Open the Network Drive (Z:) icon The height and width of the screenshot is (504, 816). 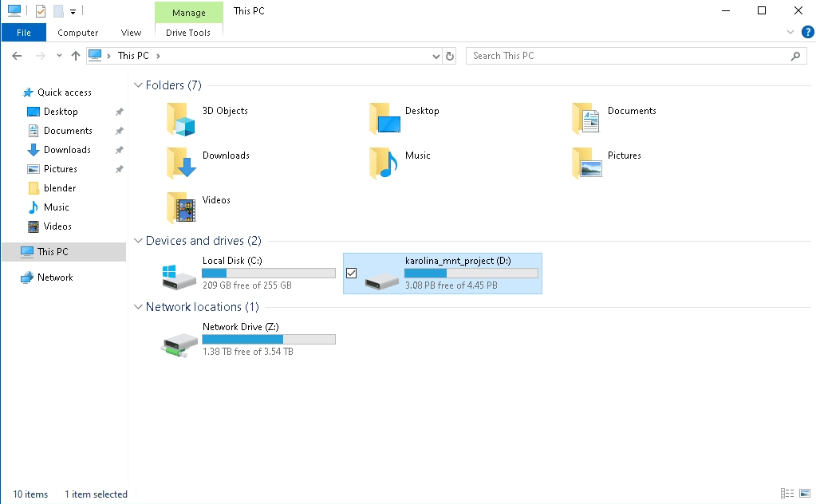179,343
